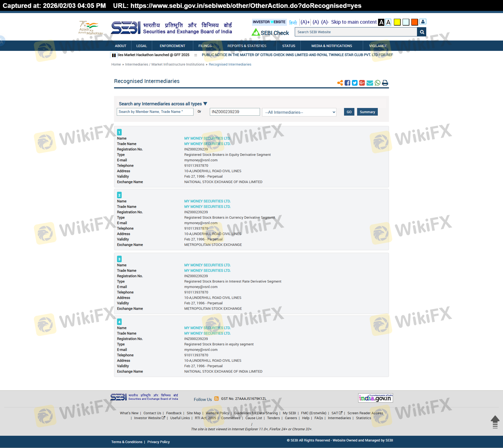Choose the yellow color theme swatch

[x=397, y=22]
